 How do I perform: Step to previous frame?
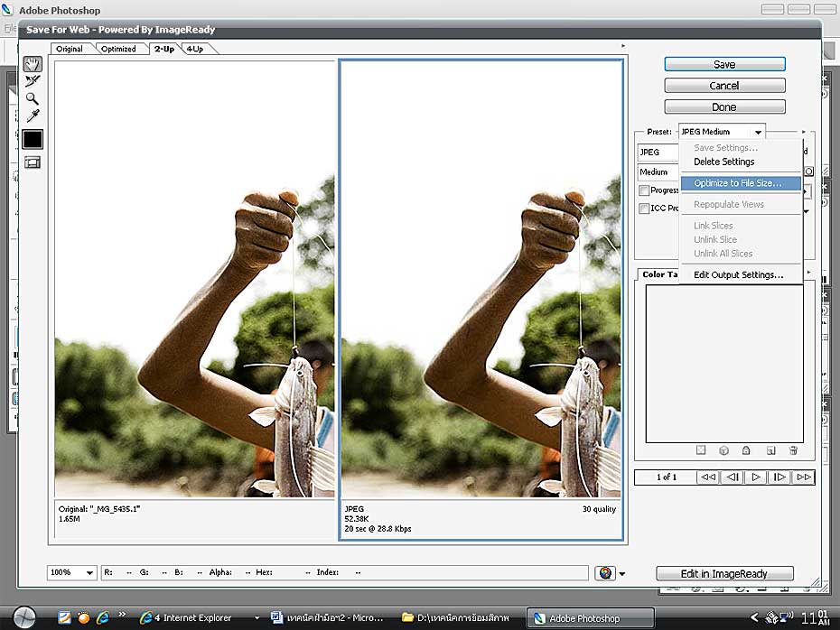click(x=733, y=477)
